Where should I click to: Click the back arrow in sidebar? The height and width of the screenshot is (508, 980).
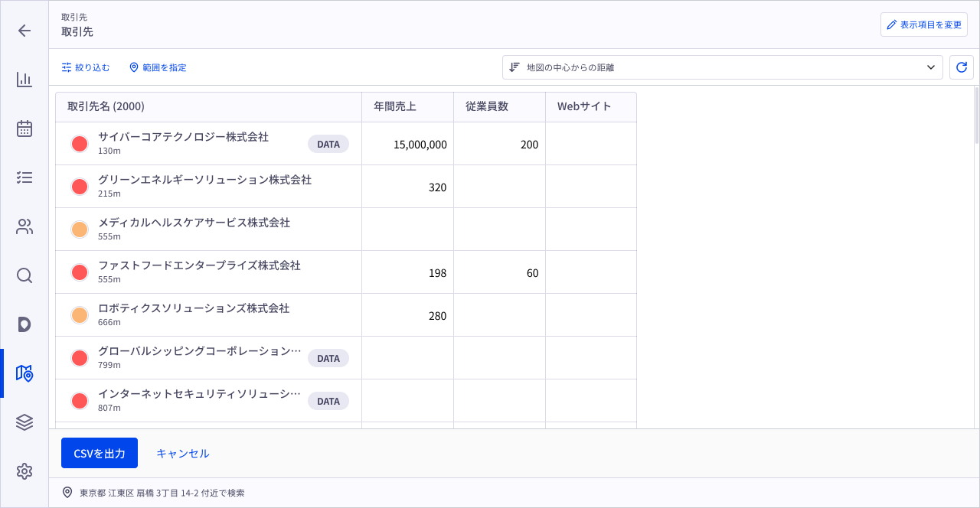[x=24, y=31]
